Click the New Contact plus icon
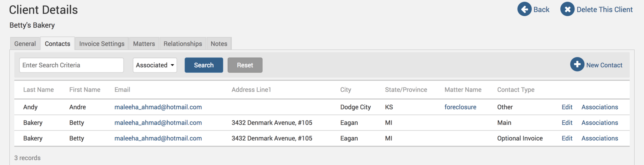Viewport: 644px width, 165px height. (x=577, y=65)
